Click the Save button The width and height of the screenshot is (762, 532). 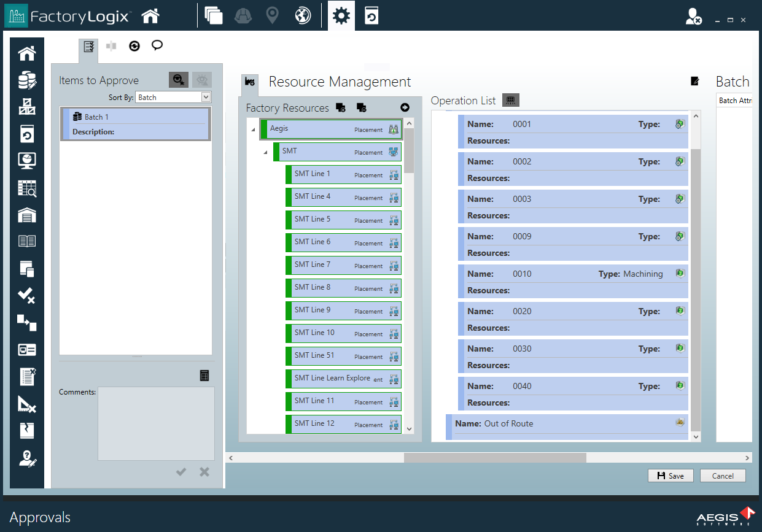(671, 476)
